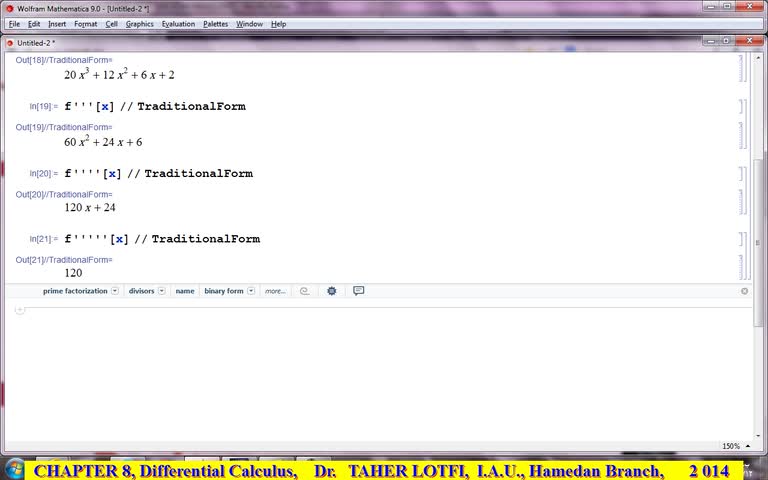Screen dimensions: 768x480
Task: Click the more... suggestions link
Action: pos(275,291)
